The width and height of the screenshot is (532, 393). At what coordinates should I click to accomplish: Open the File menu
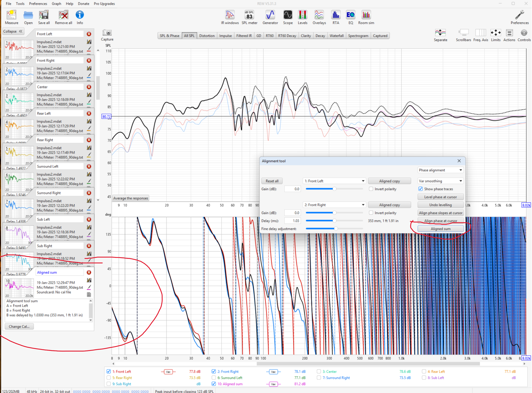pos(8,4)
